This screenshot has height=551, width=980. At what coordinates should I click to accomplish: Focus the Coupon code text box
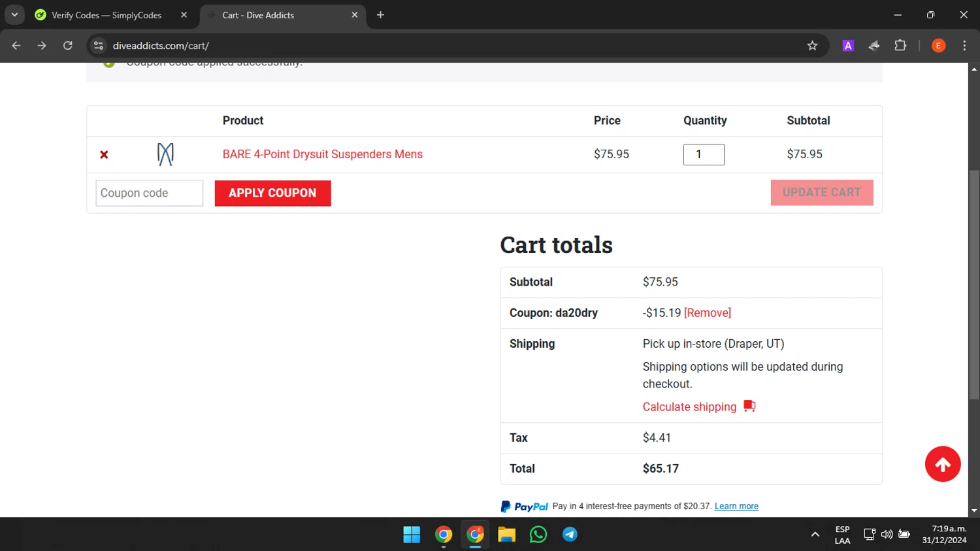tap(150, 193)
